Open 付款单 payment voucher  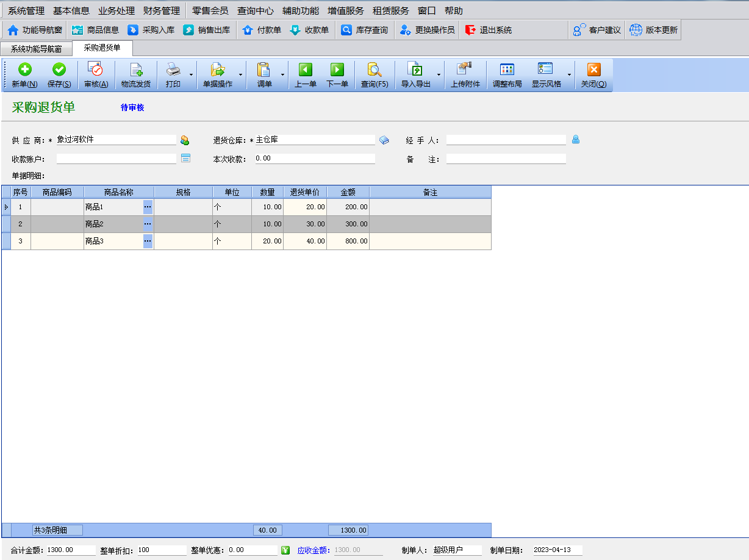point(262,30)
